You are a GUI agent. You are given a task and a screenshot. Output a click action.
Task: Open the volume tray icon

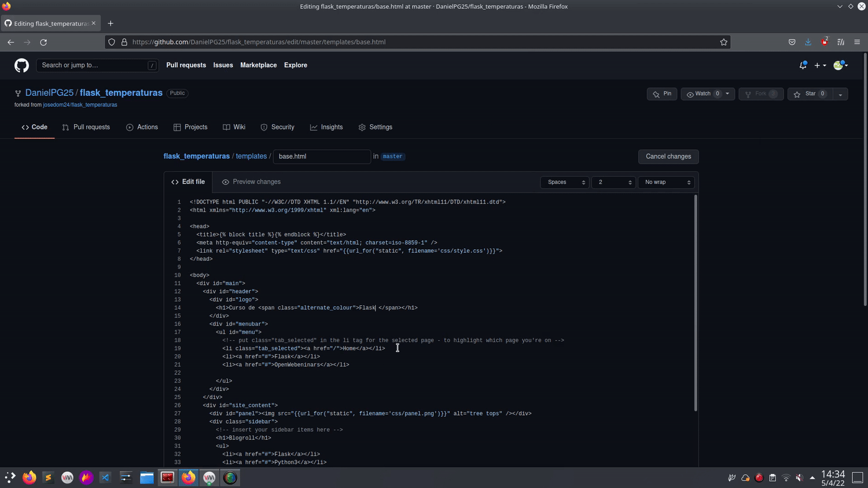click(799, 478)
